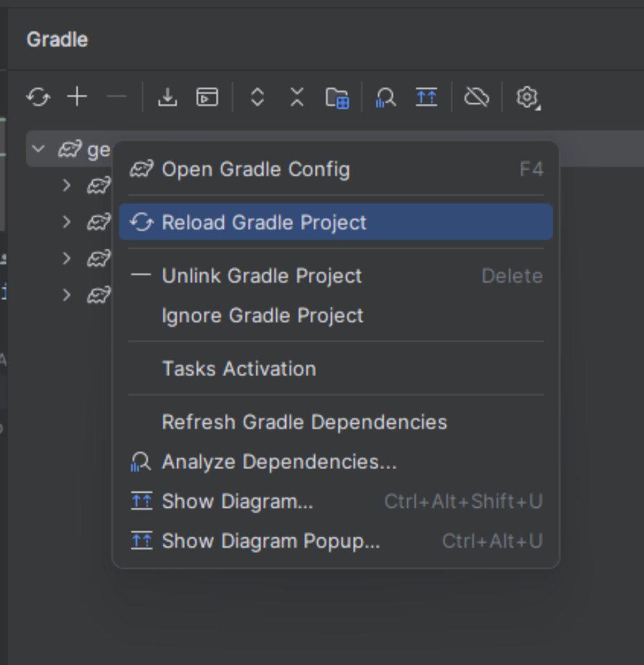Click the minus icon in the Gradle toolbar
This screenshot has height=665, width=644.
[x=116, y=97]
